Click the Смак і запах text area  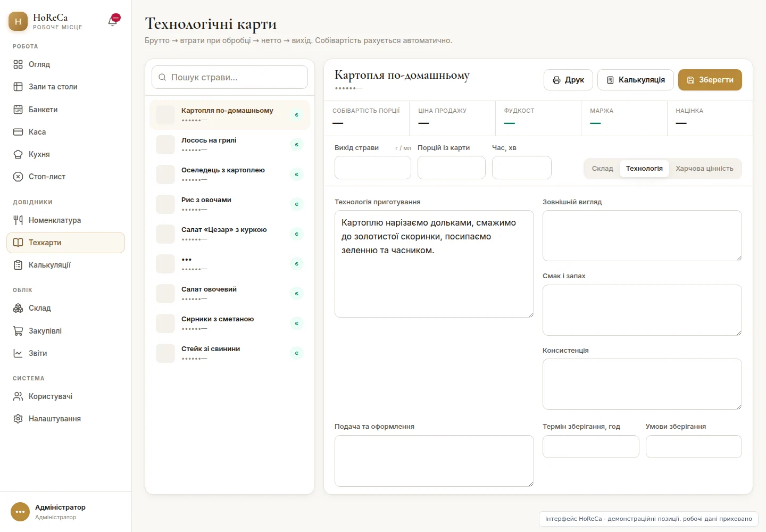(642, 310)
